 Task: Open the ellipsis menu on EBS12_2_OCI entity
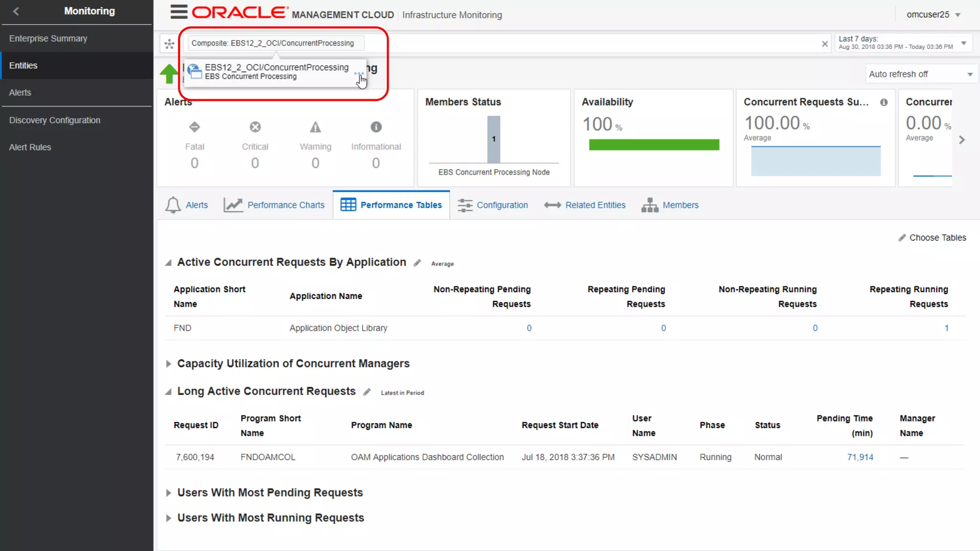359,73
